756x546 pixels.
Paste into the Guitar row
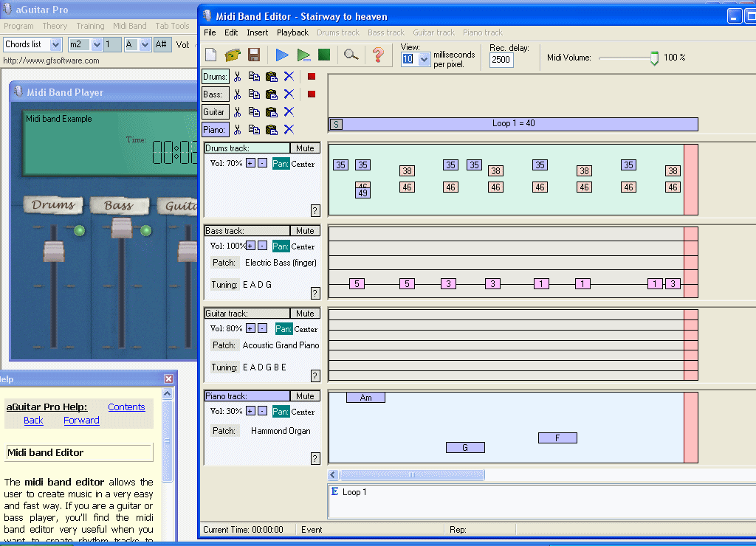272,112
